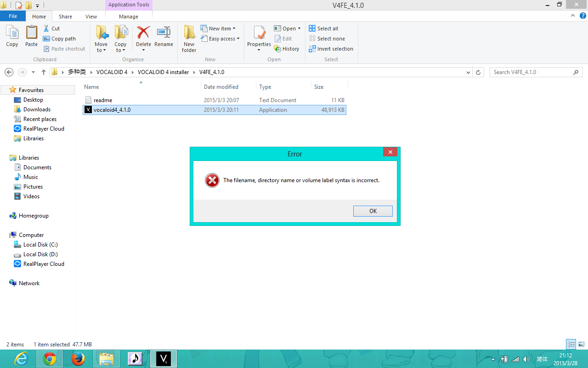The image size is (588, 368).
Task: Click Invert selection in the ribbon
Action: point(331,49)
